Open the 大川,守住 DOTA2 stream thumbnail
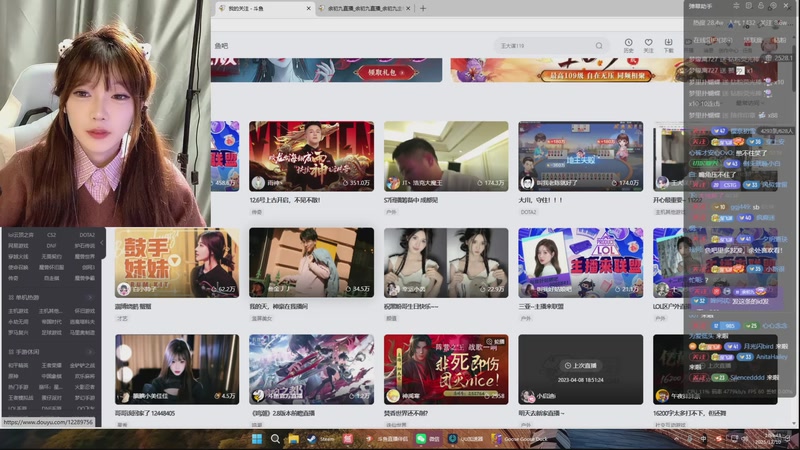The width and height of the screenshot is (800, 450). pyautogui.click(x=581, y=156)
